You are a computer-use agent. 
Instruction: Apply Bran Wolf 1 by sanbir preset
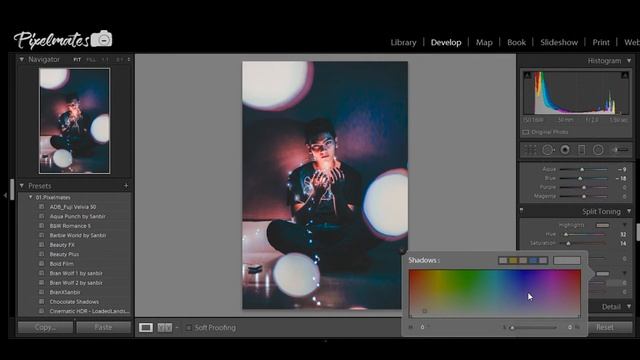pyautogui.click(x=76, y=273)
